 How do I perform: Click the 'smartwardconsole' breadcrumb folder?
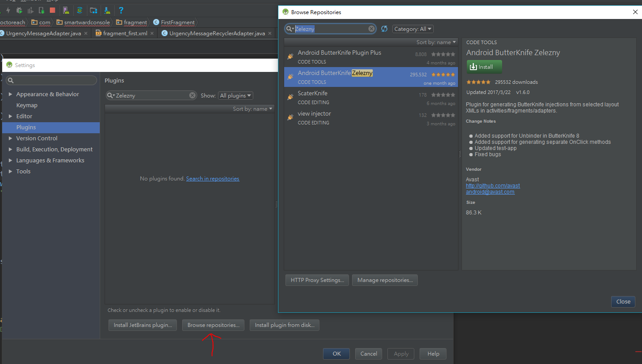pos(83,22)
